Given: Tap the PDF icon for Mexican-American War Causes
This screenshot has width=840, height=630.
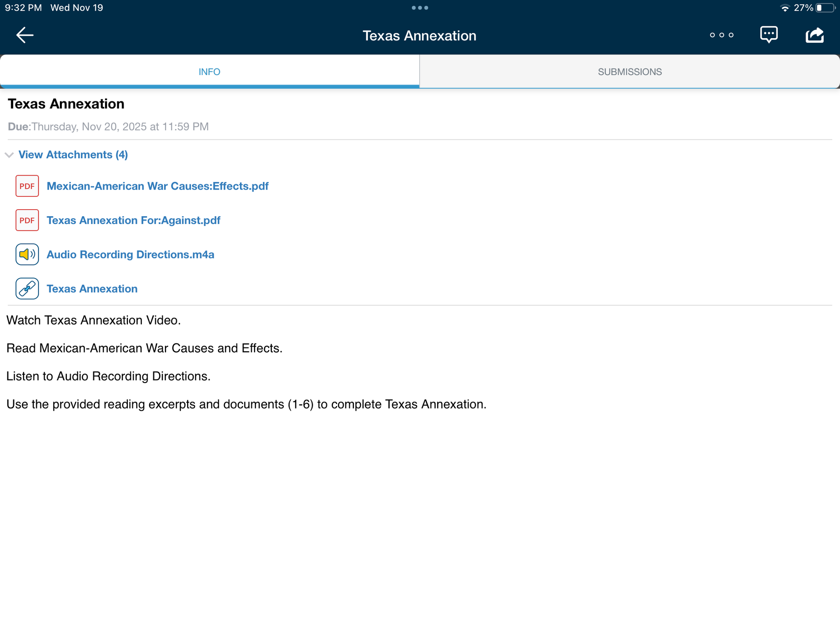Looking at the screenshot, I should (x=27, y=186).
